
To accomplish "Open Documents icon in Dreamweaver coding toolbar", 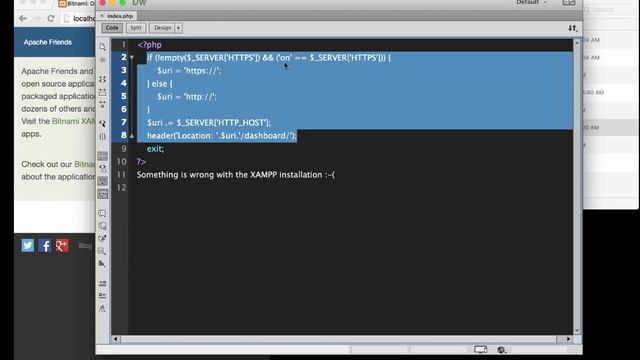I will pos(102,47).
